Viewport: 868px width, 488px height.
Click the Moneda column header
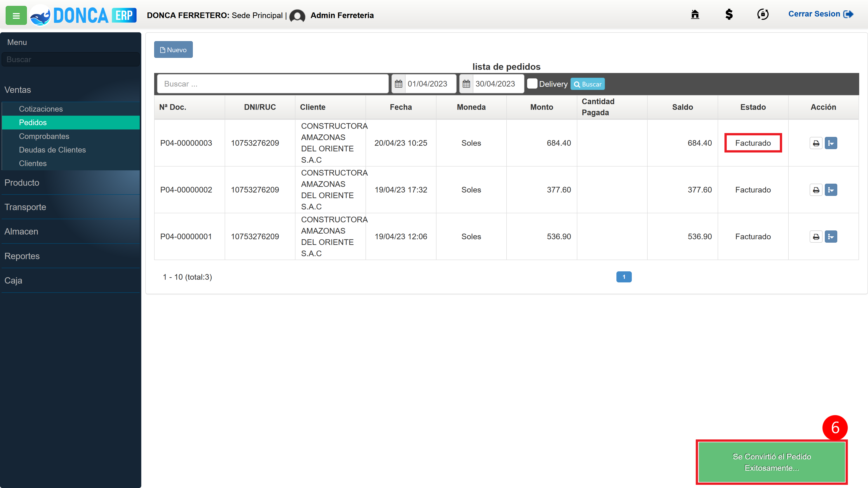[471, 107]
